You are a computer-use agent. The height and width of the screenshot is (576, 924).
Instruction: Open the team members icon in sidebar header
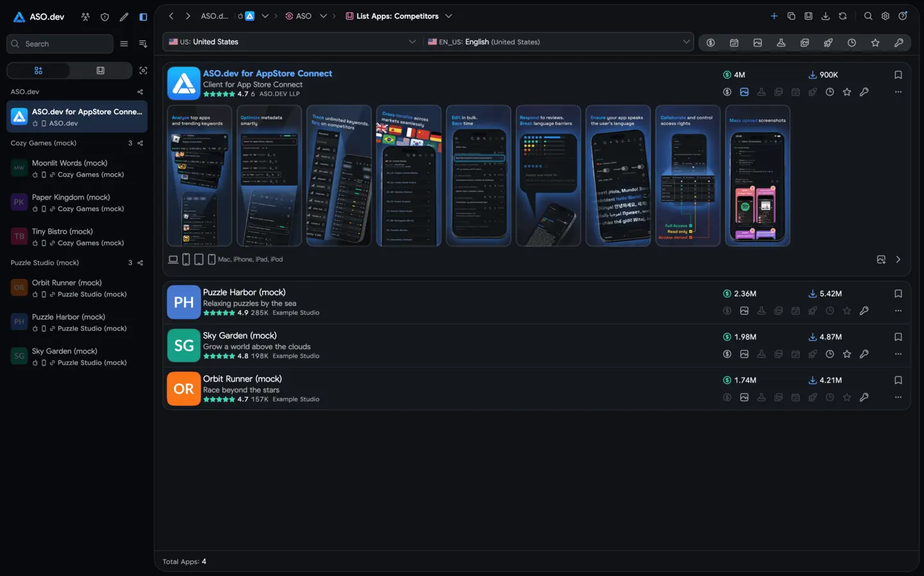(85, 17)
